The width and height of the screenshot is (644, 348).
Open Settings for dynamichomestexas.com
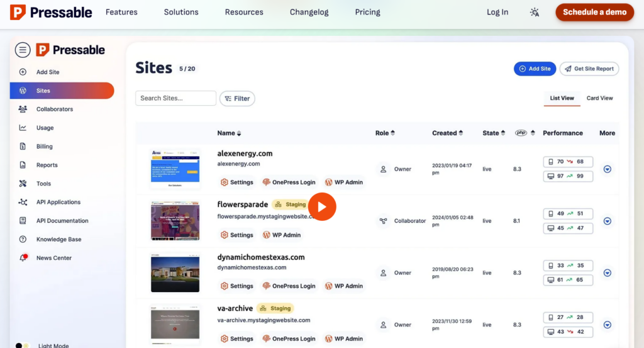click(237, 286)
